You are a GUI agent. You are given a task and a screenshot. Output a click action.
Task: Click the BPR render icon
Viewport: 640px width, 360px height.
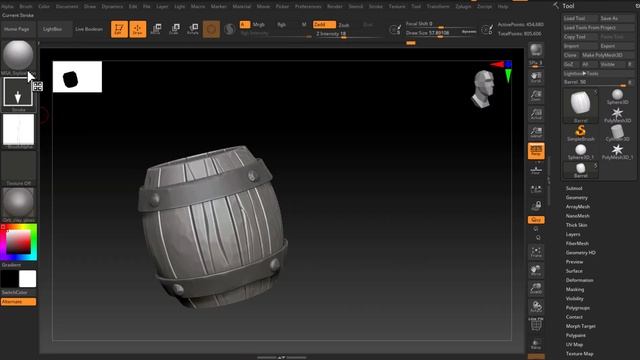coord(536,51)
